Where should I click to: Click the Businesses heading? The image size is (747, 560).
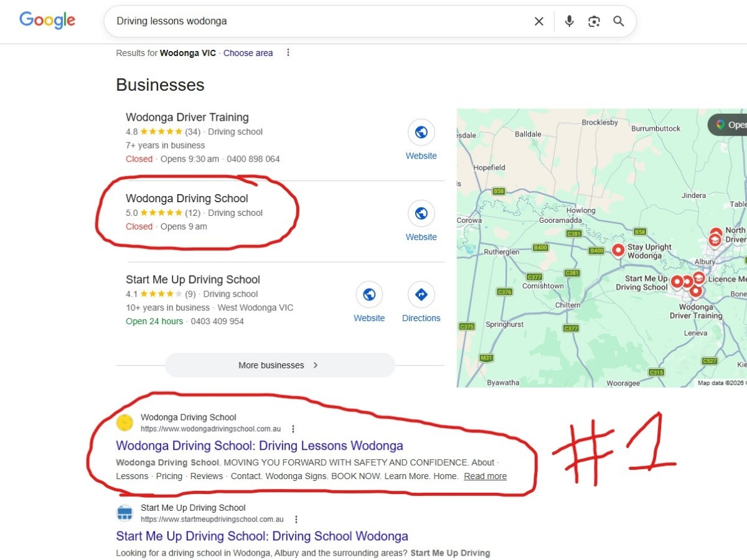click(x=160, y=85)
